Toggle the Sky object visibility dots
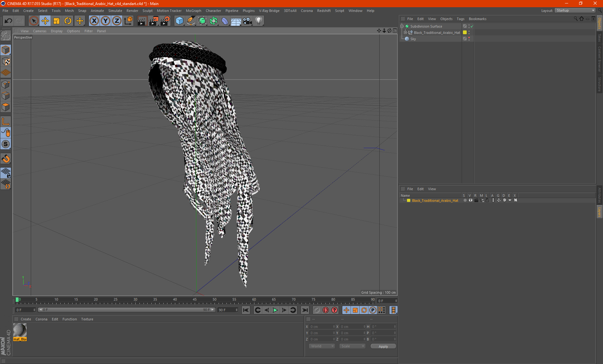This screenshot has width=603, height=364. tap(469, 39)
